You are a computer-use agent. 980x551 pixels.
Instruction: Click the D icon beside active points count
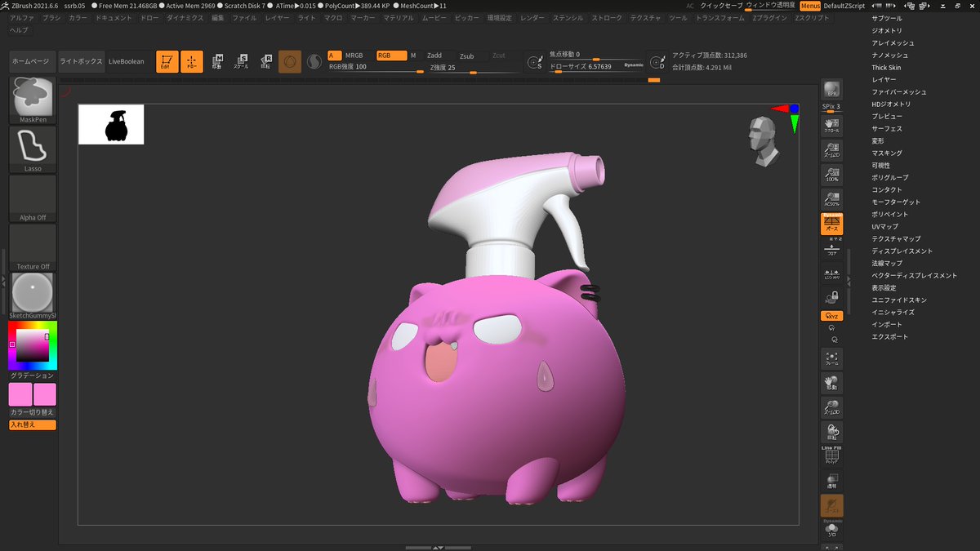(x=657, y=61)
